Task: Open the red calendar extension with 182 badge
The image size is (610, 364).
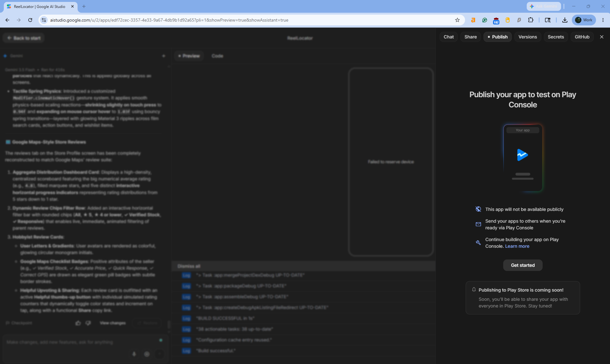Action: [x=496, y=21]
